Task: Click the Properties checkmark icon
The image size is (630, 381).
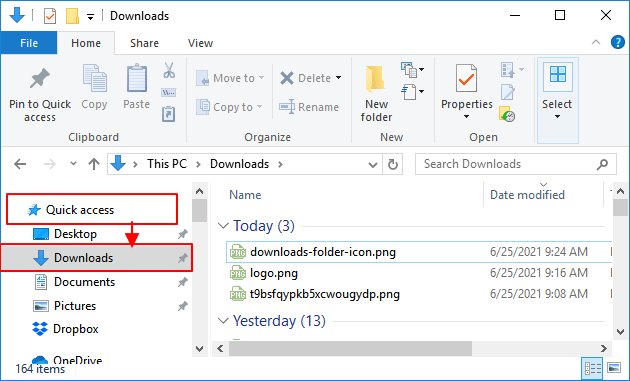Action: [466, 78]
